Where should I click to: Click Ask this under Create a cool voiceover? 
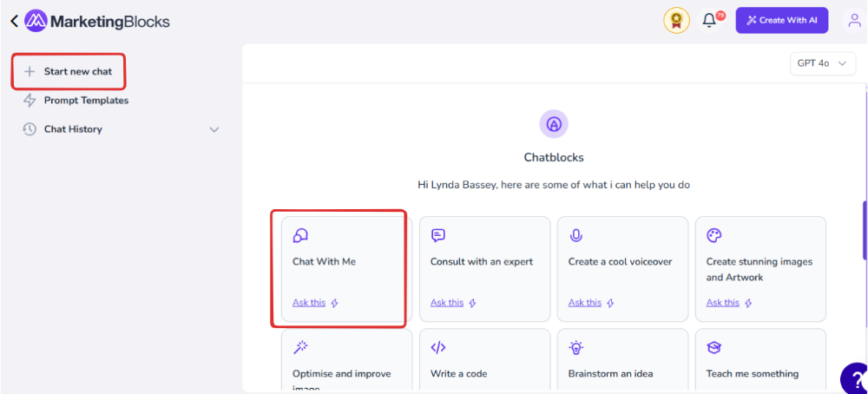tap(584, 303)
